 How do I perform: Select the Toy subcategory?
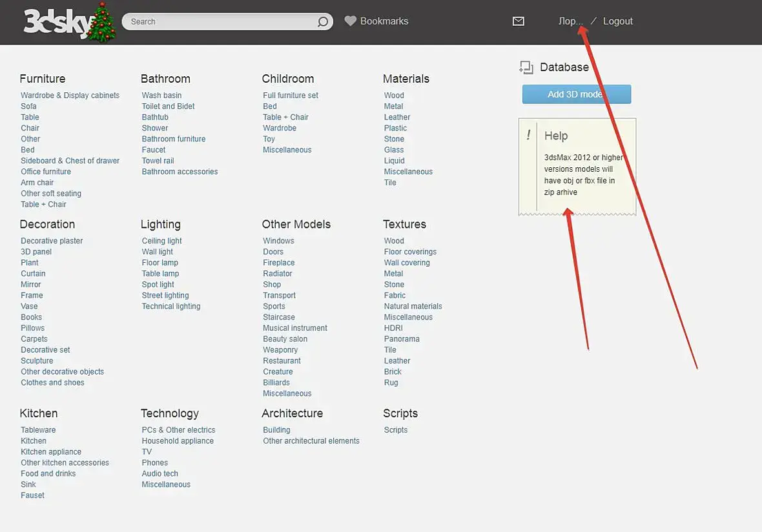click(x=269, y=139)
